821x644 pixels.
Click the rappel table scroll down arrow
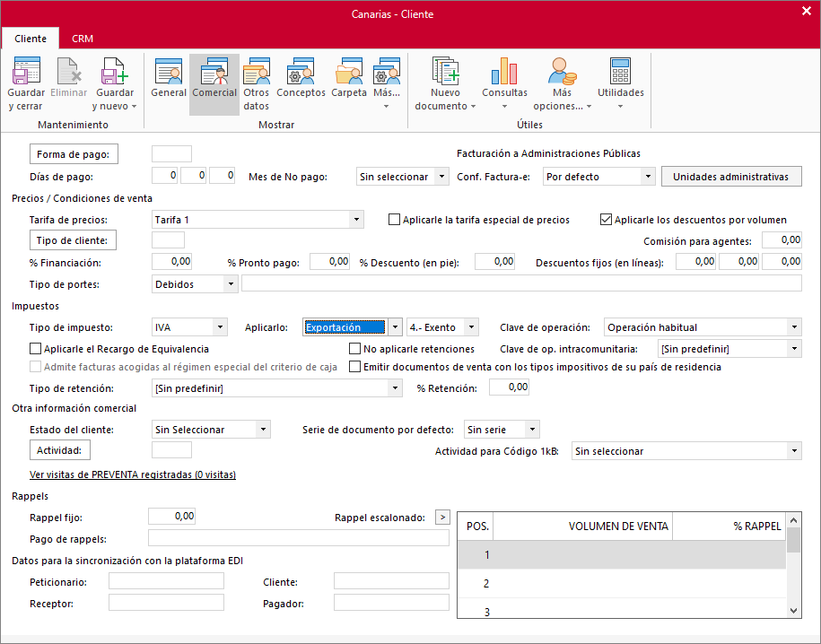(793, 611)
